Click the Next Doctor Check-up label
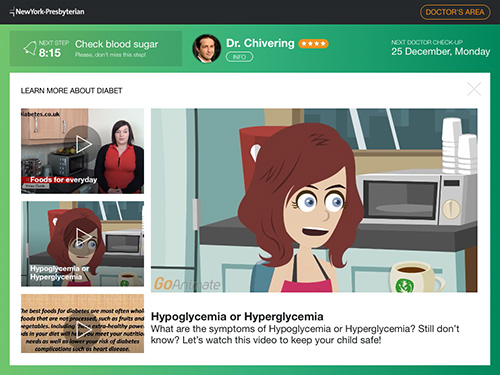This screenshot has height=375, width=500. coord(427,42)
